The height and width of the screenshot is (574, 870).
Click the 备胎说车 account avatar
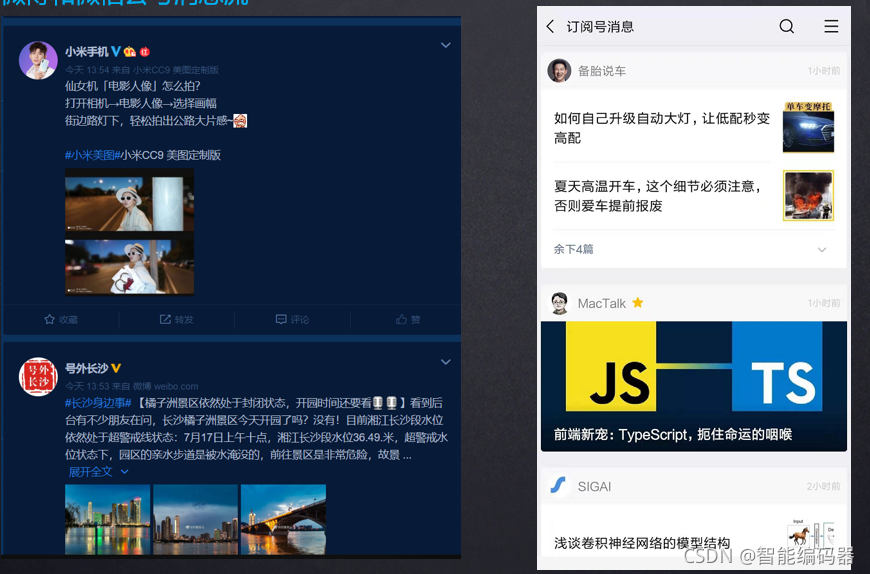click(559, 71)
